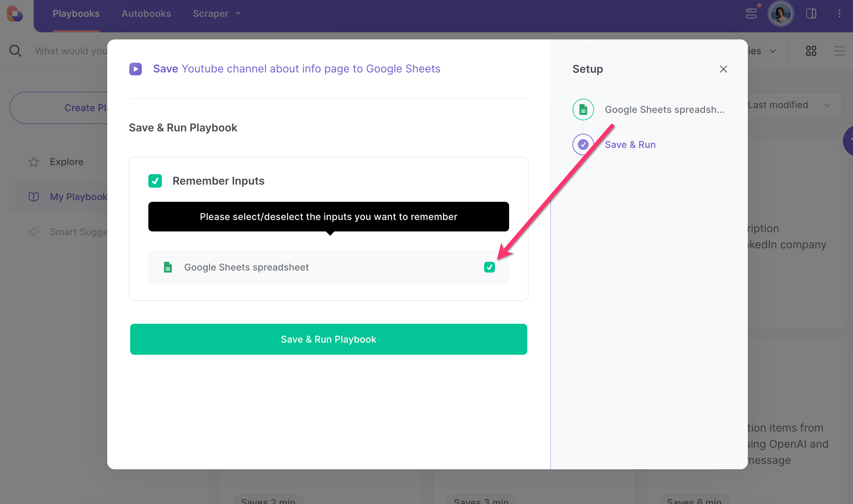Expand the categories dropdown chevron
Screen dimensions: 853x504
pos(773,51)
